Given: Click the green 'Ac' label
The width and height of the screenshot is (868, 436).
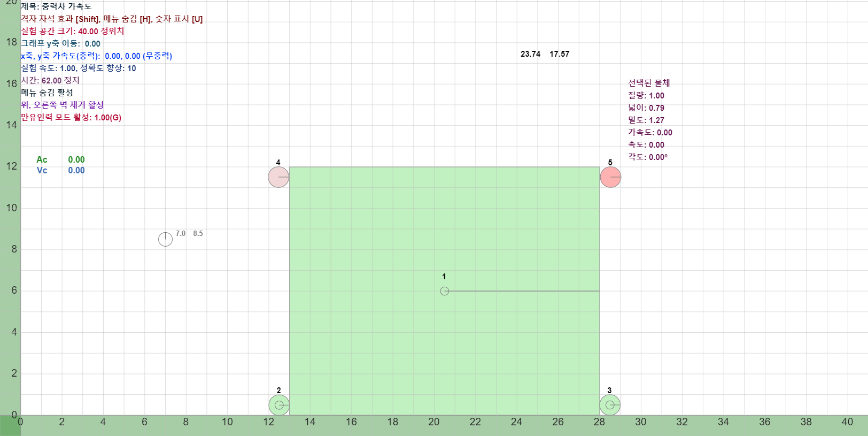Looking at the screenshot, I should [x=42, y=159].
